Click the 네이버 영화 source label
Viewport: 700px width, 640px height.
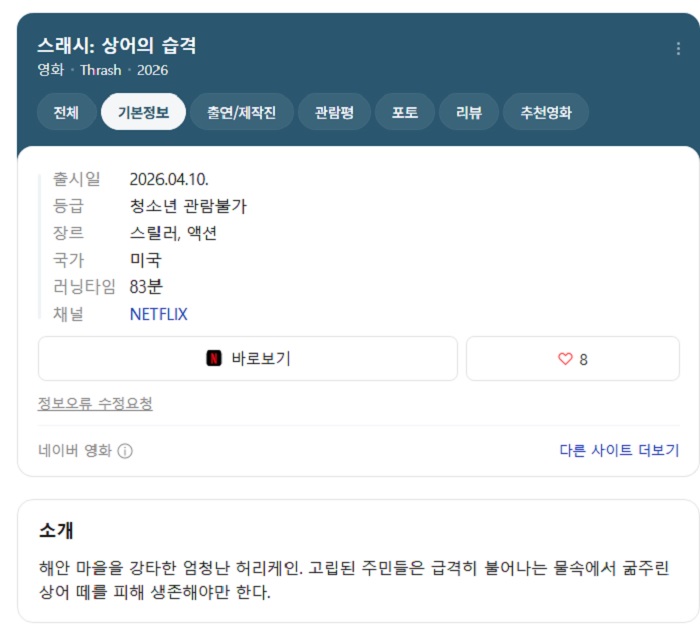[75, 451]
